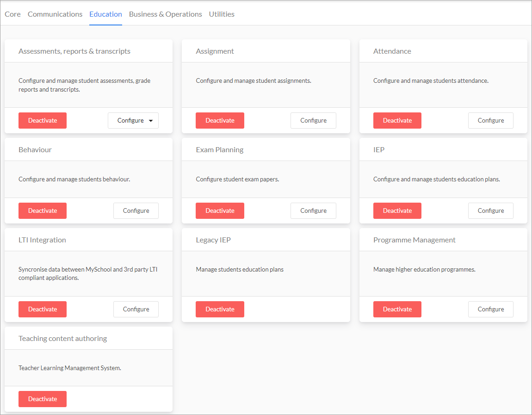Image resolution: width=532 pixels, height=415 pixels.
Task: Click the Teaching content authoring title
Action: tap(62, 339)
